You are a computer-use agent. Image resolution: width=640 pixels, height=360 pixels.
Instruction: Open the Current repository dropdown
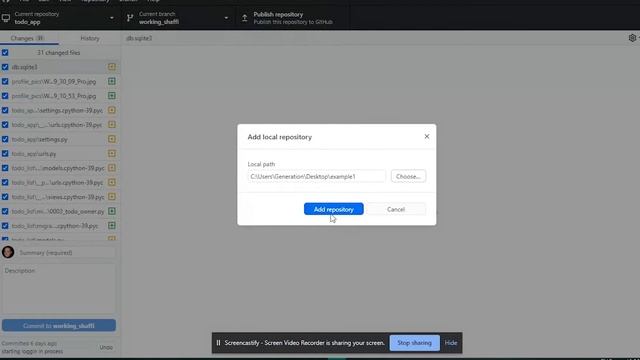60,18
